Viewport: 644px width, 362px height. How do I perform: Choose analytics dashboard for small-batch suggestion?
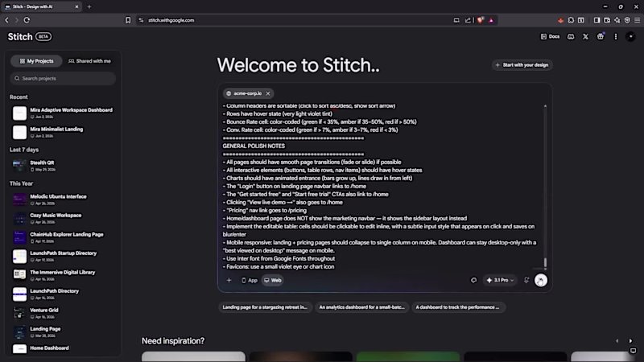[361, 307]
